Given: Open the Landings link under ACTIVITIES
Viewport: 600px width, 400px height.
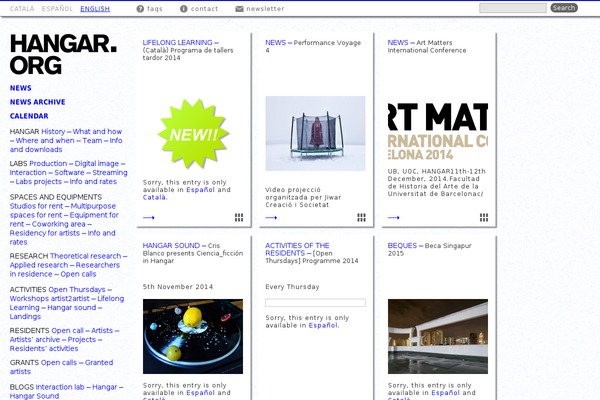Looking at the screenshot, I should (x=25, y=317).
